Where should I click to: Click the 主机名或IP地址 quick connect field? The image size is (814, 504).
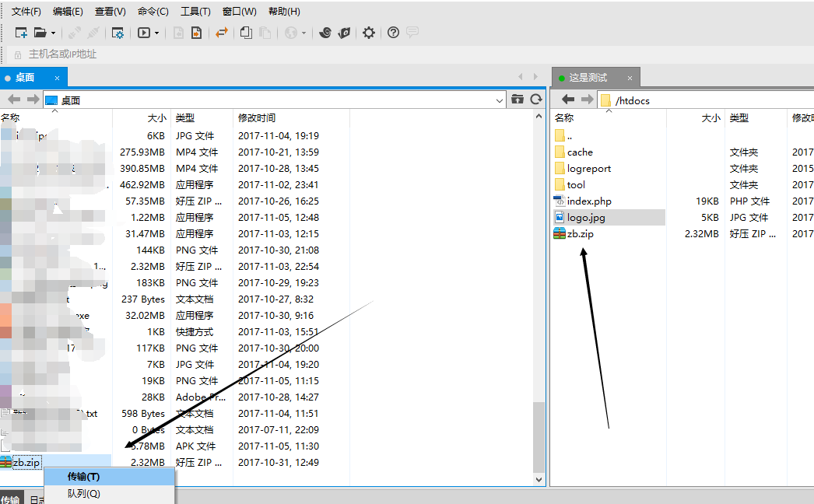(x=63, y=54)
